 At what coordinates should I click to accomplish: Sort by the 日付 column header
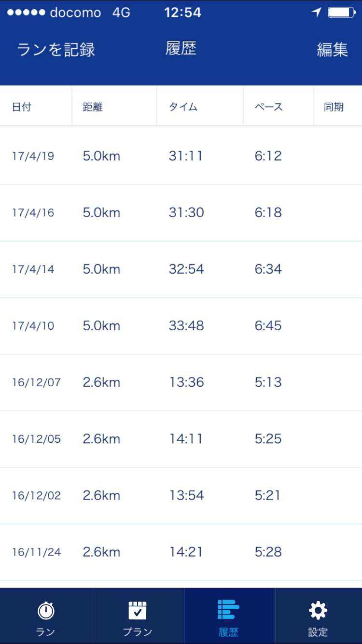[x=22, y=107]
